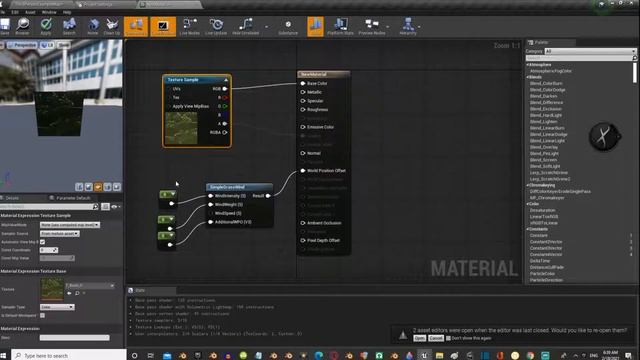
Task: Select Blend_Overlay in the Palette
Action: click(544, 147)
